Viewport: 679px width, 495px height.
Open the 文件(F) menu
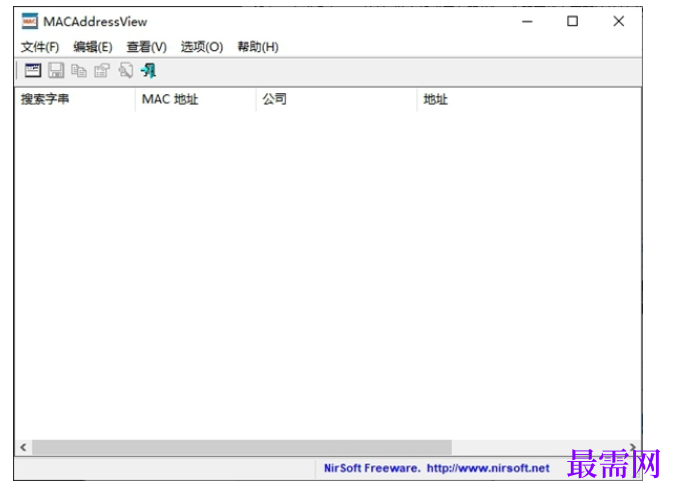40,47
